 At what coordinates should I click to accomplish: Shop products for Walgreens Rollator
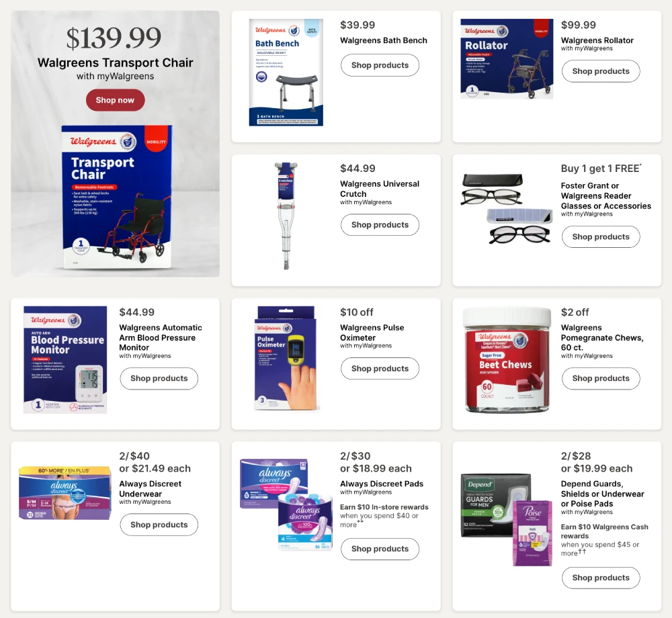pos(600,71)
